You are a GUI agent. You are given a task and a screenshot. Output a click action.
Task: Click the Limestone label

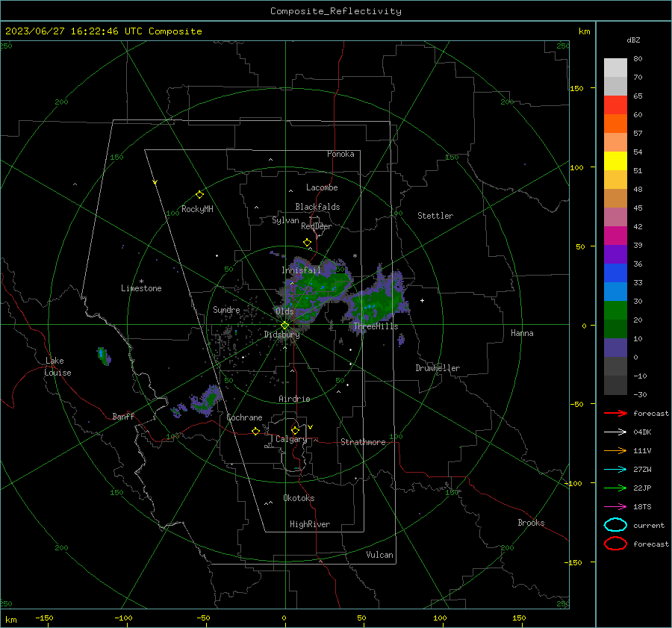point(141,288)
